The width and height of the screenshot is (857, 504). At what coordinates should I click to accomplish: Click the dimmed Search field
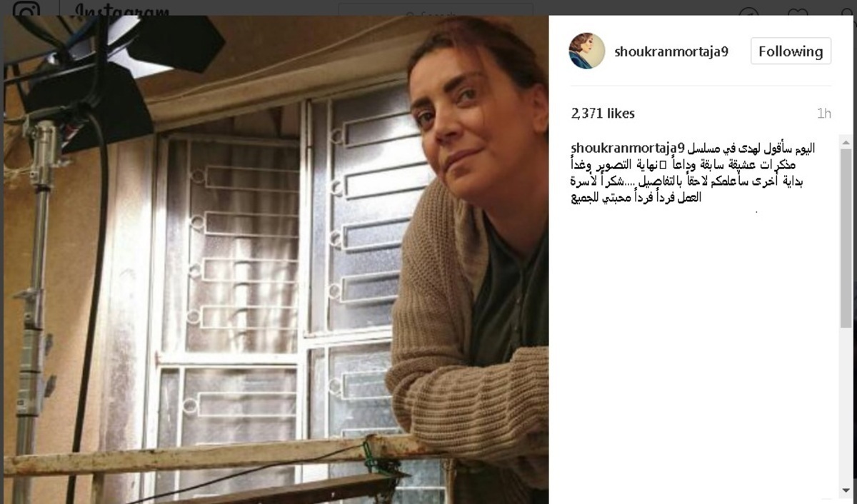[x=435, y=10]
